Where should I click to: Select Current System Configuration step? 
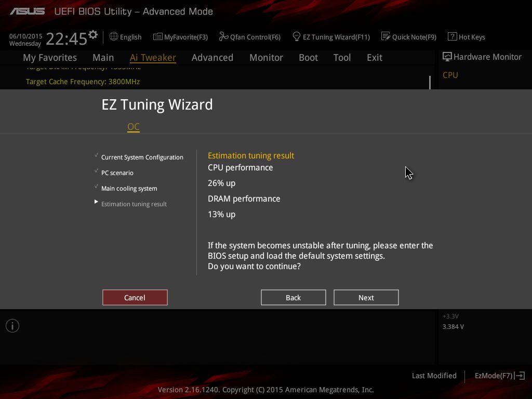point(142,157)
